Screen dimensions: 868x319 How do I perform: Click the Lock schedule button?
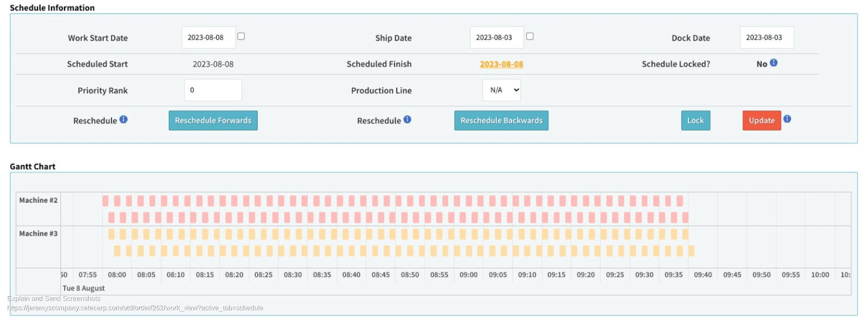pos(695,120)
